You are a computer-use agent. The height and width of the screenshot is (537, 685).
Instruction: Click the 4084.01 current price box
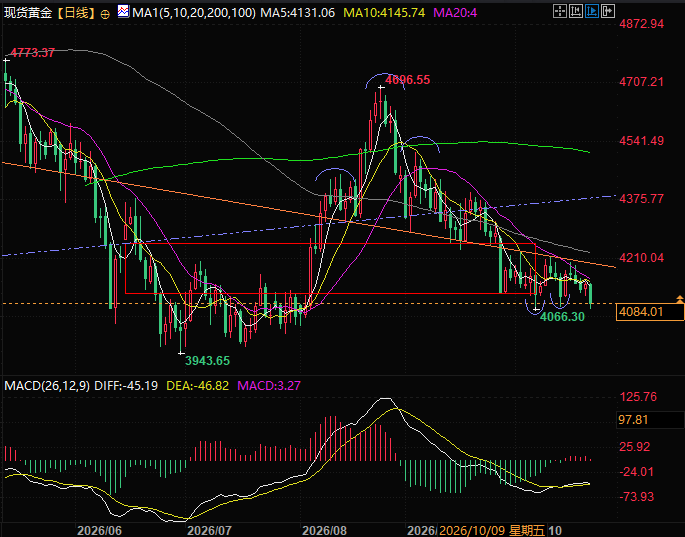650,312
